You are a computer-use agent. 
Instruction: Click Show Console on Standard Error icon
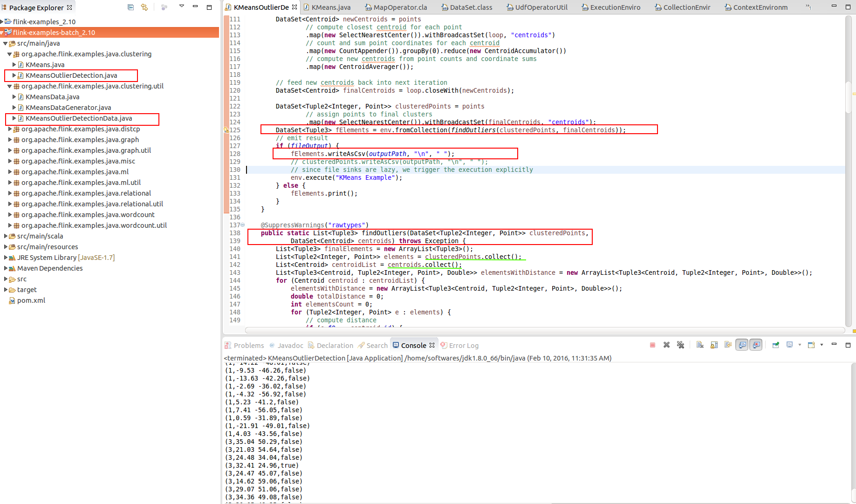coord(756,345)
